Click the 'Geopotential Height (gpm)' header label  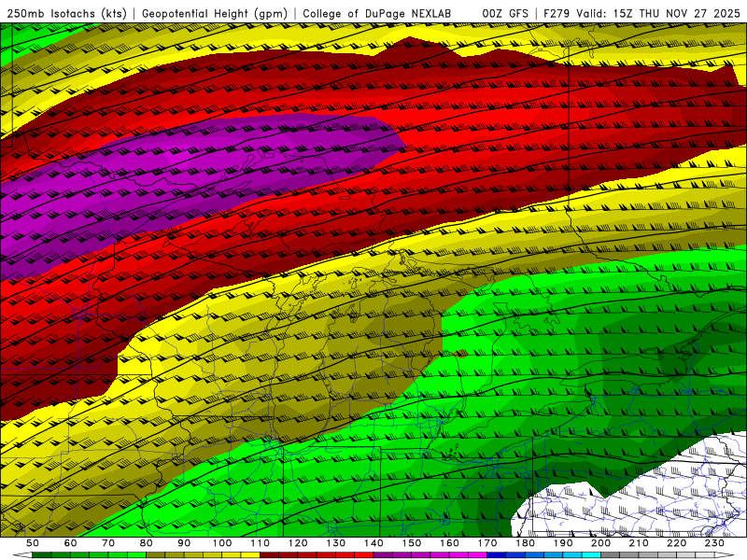[x=215, y=14]
